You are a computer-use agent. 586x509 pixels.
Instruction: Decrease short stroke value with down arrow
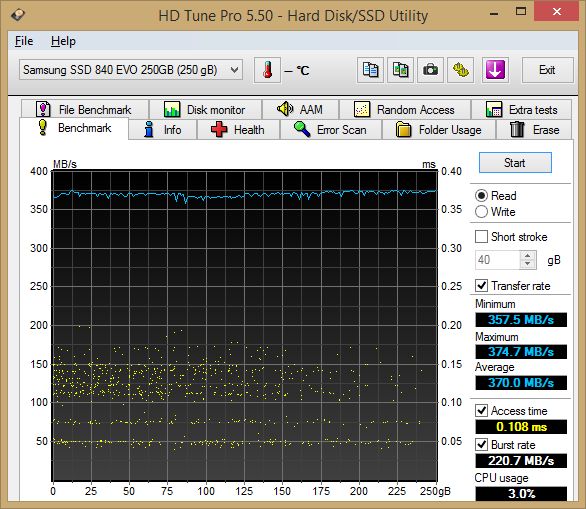527,264
